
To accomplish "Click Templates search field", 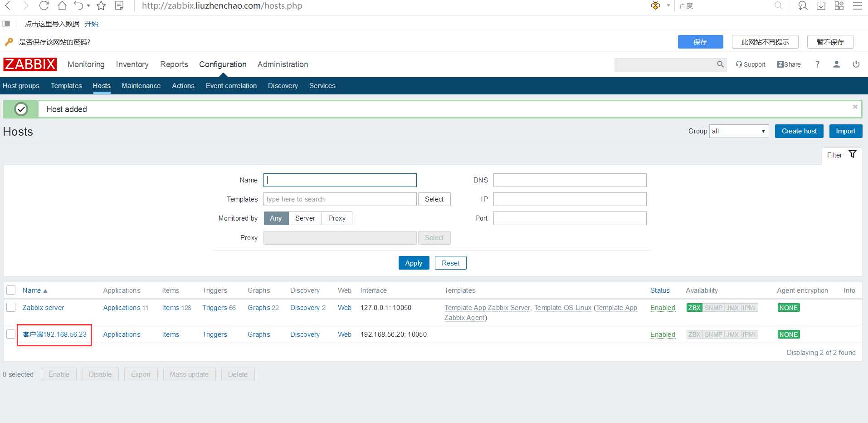I will 340,199.
